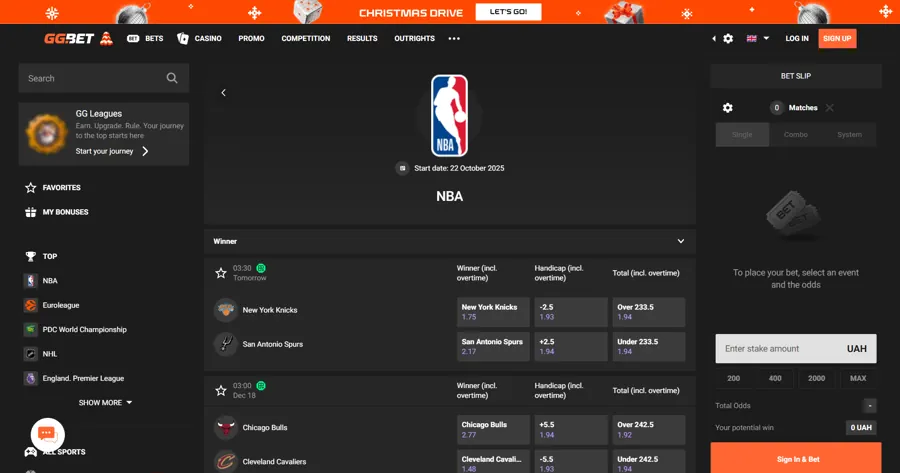900x473 pixels.
Task: Select NHL icon in sidebar
Action: (x=30, y=354)
